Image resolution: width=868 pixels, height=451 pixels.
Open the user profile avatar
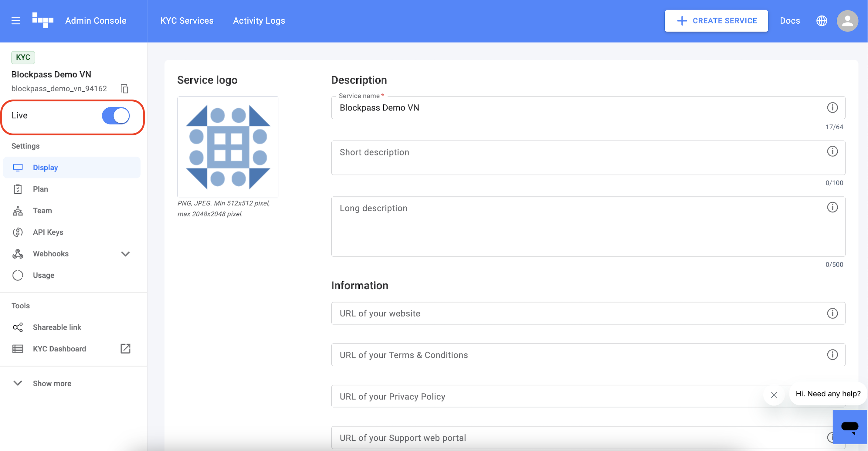(847, 21)
